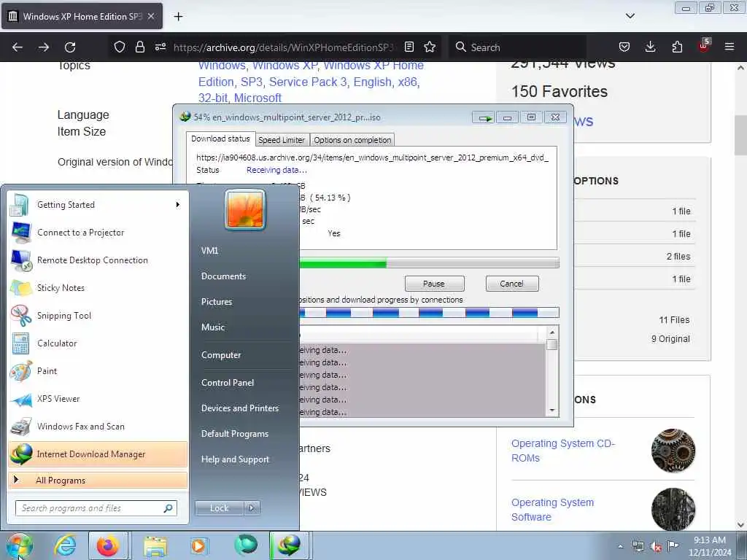The height and width of the screenshot is (560, 747).
Task: Click IDM hide-to-tray arrow button
Action: 484,117
